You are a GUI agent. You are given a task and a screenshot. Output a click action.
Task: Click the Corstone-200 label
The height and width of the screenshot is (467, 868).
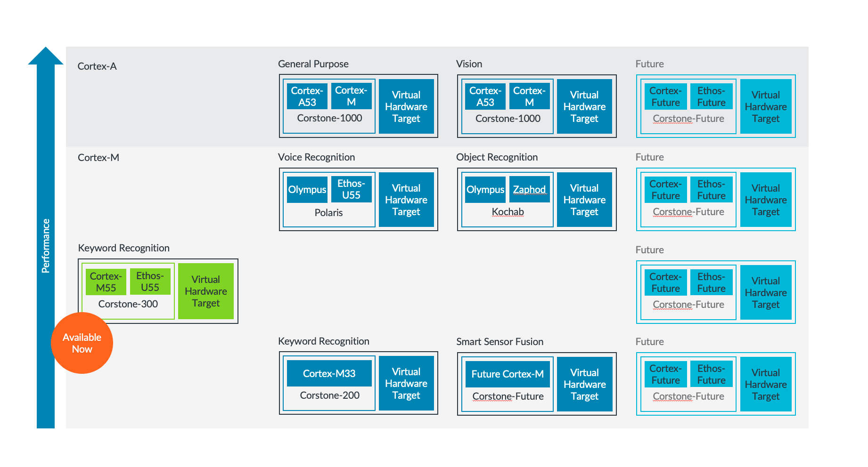click(329, 395)
